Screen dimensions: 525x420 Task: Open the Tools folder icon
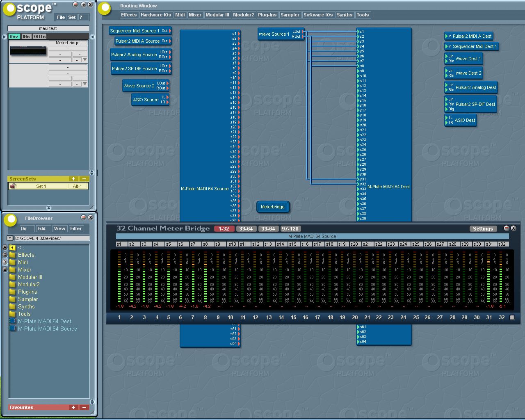[x=12, y=314]
